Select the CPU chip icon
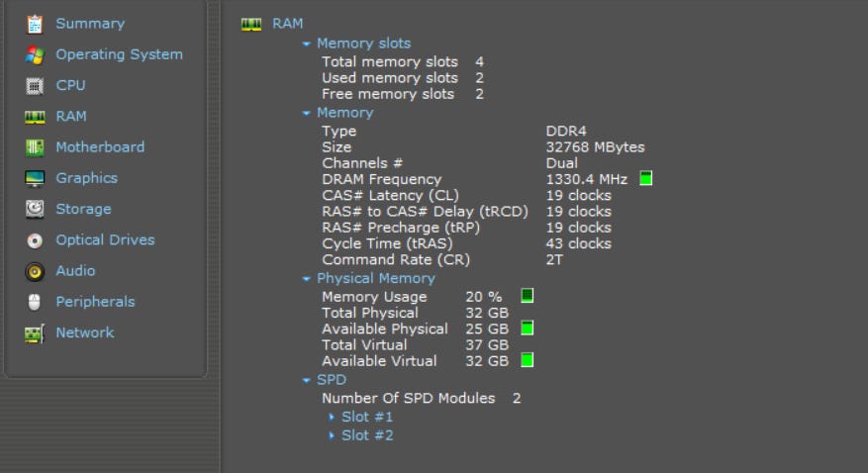Viewport: 868px width, 473px height. (x=36, y=86)
